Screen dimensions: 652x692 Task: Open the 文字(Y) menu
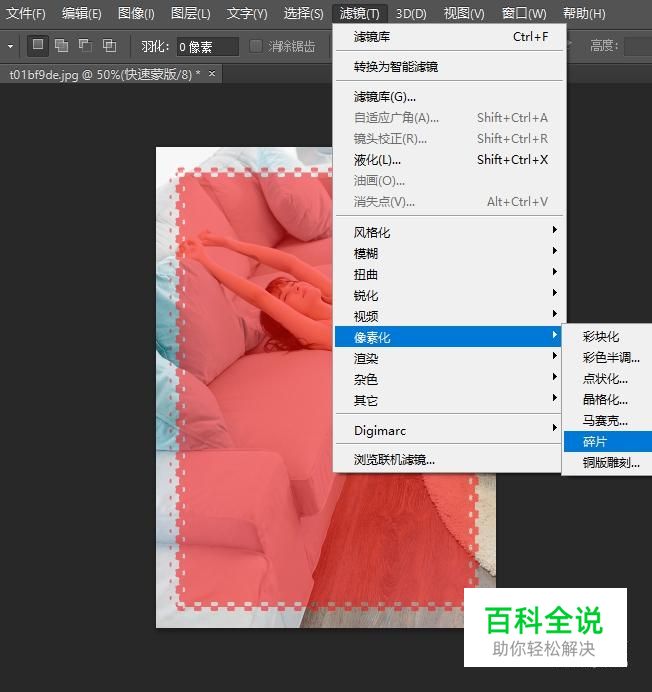tap(247, 14)
